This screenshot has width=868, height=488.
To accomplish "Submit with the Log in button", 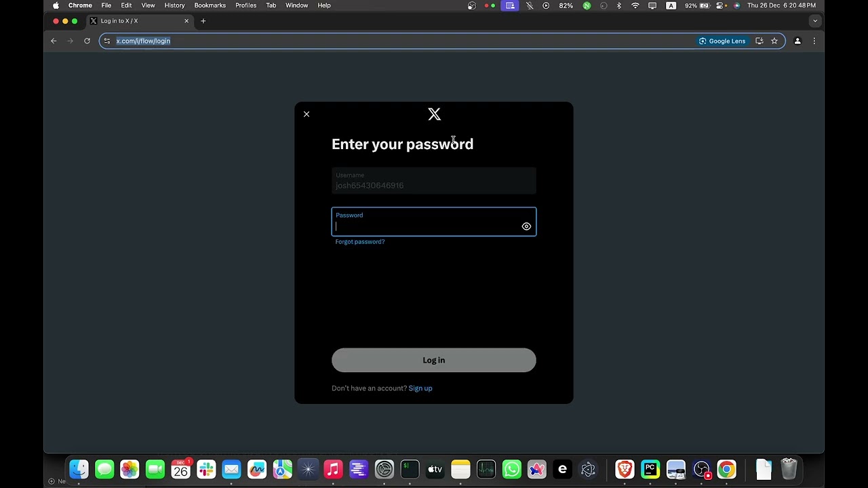I will (434, 360).
